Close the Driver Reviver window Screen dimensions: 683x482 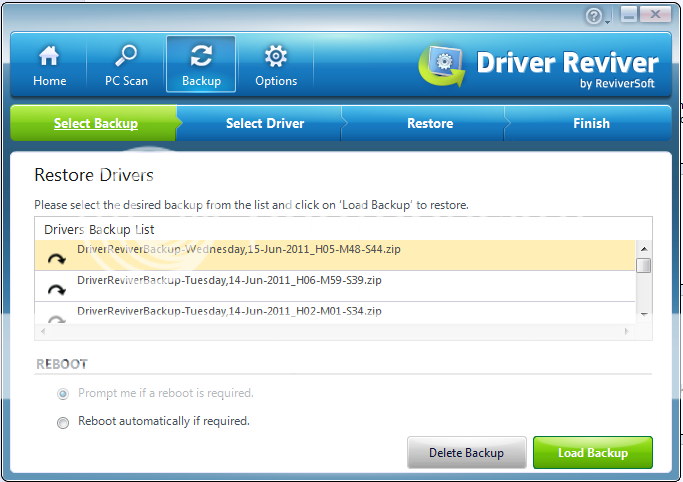[x=656, y=15]
